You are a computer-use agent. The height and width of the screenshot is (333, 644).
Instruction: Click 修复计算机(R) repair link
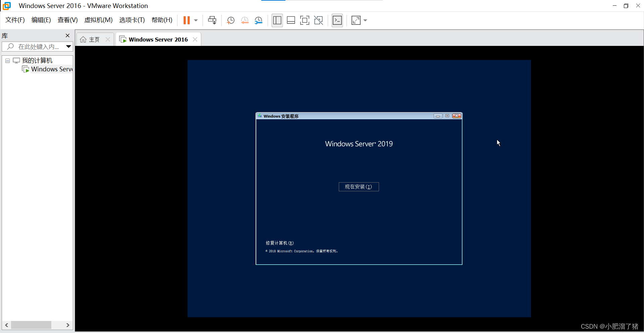point(280,243)
